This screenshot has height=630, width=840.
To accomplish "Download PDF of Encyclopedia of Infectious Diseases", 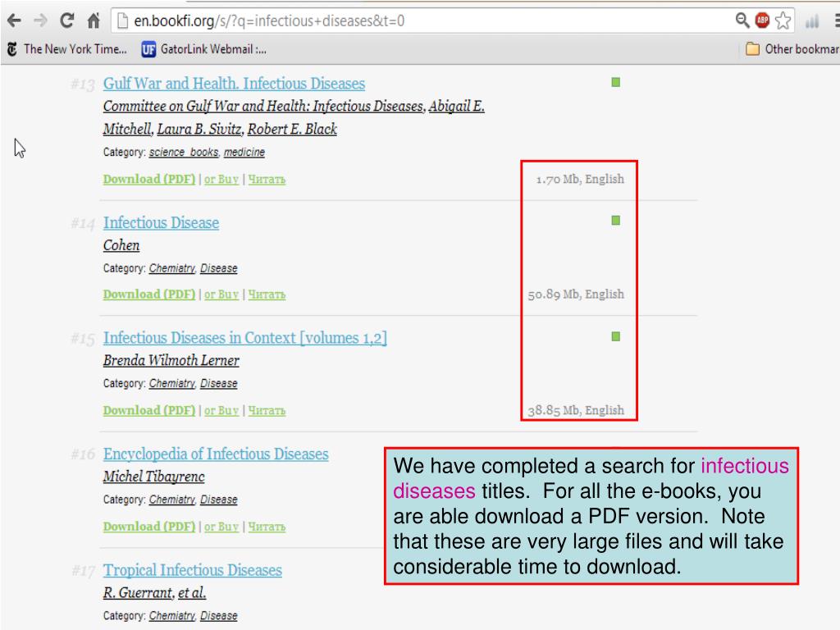I will (x=149, y=527).
